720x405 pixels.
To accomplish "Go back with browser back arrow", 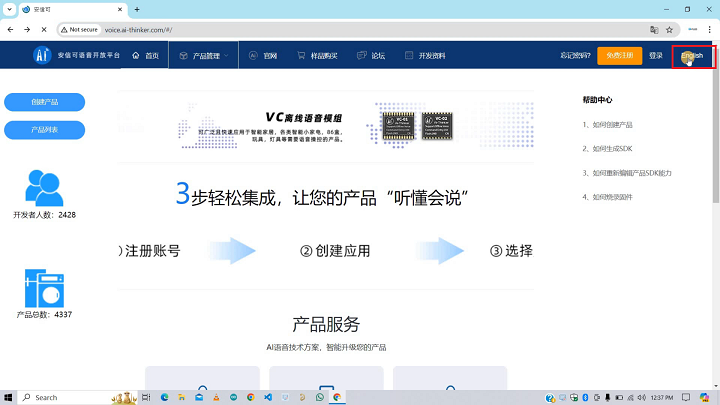I will [10, 29].
